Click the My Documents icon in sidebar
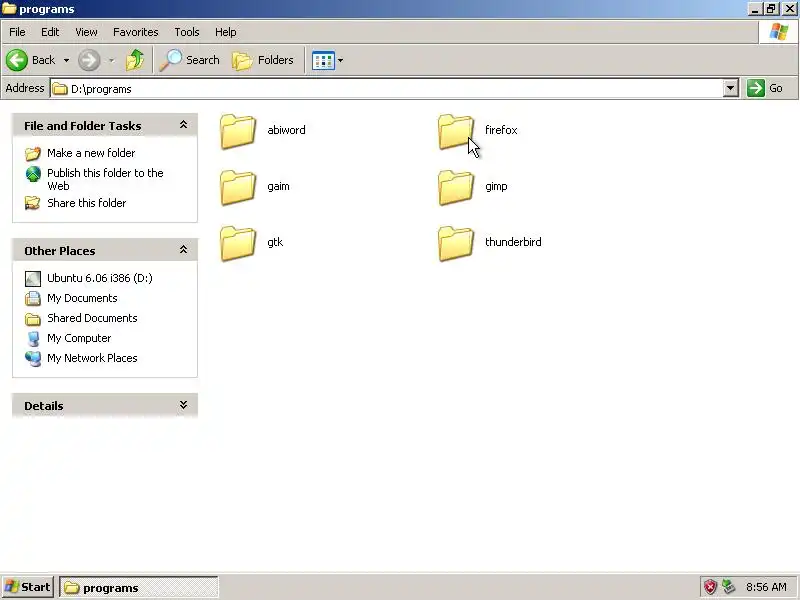Screen dimensions: 800x600 [x=33, y=298]
